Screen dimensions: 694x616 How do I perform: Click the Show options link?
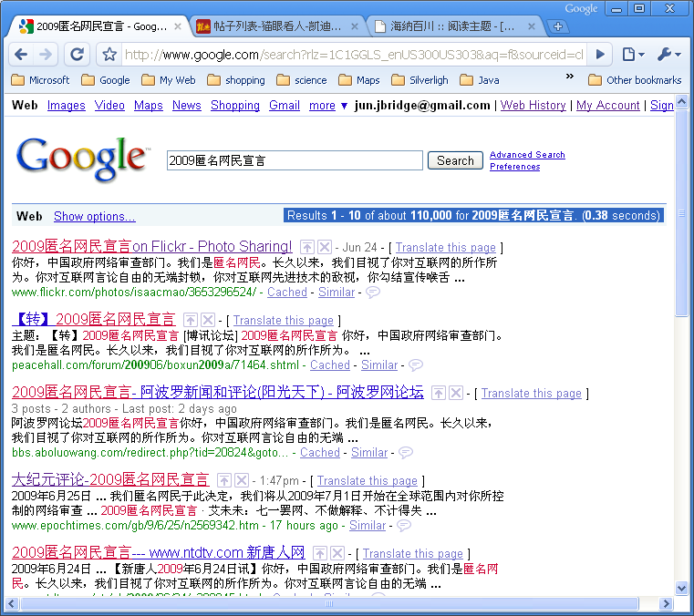[x=94, y=216]
